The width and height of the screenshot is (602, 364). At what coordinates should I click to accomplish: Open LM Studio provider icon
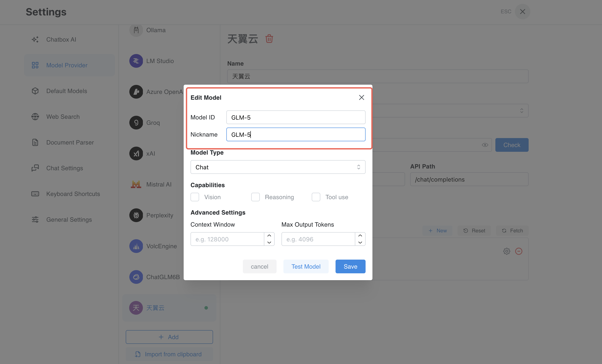point(136,61)
